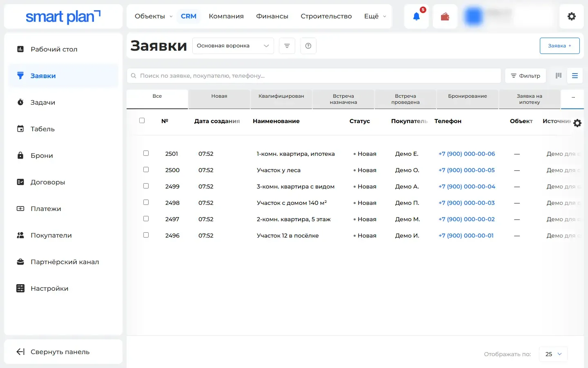
Task: Open Брони in the sidebar
Action: [x=63, y=155]
